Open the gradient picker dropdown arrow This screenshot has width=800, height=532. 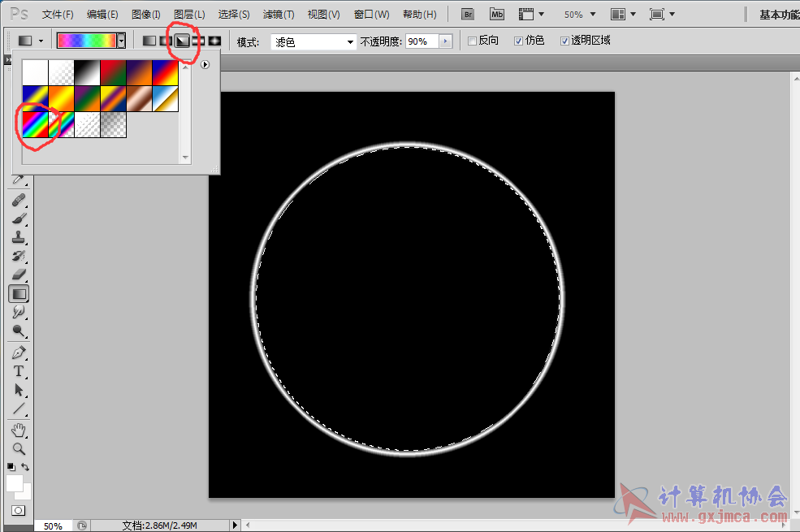pos(121,41)
